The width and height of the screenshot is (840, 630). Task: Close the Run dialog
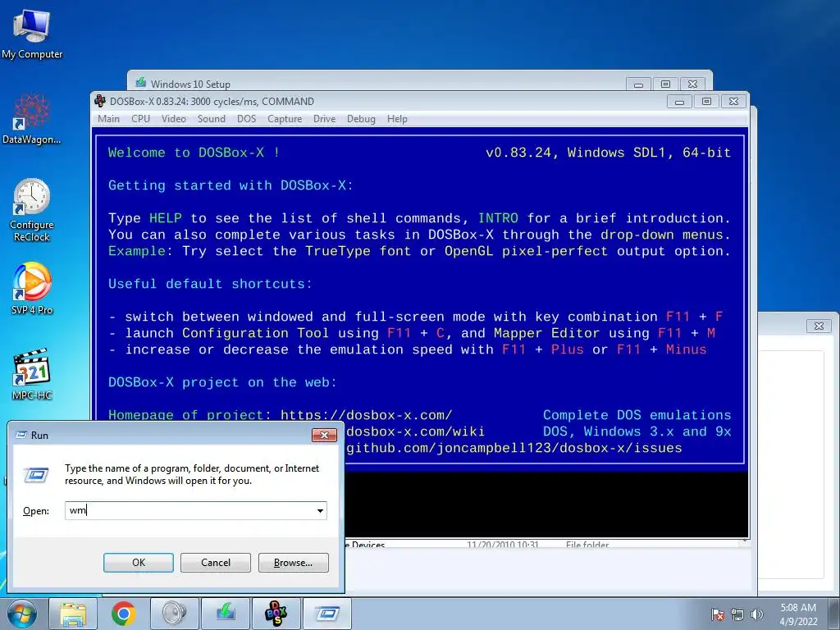tap(324, 435)
